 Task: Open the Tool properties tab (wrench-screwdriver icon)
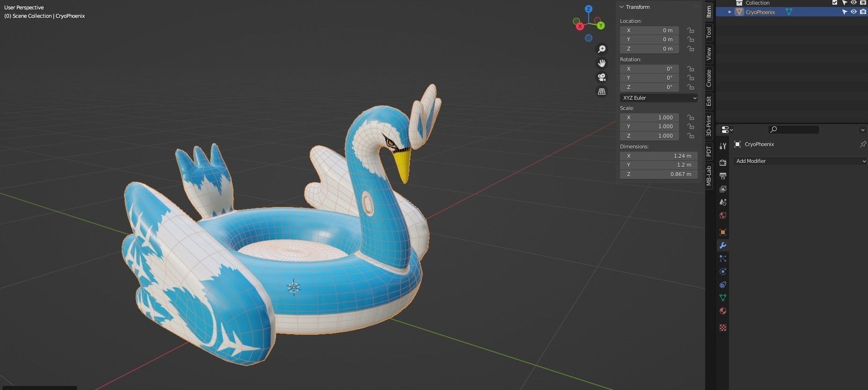tap(723, 146)
